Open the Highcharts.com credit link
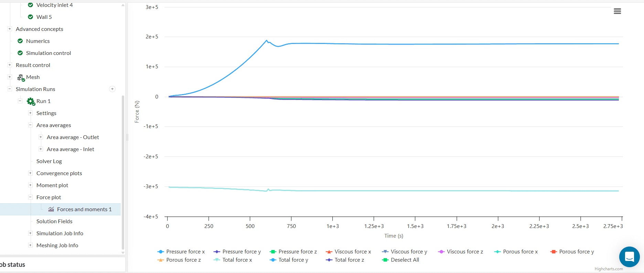 point(609,269)
